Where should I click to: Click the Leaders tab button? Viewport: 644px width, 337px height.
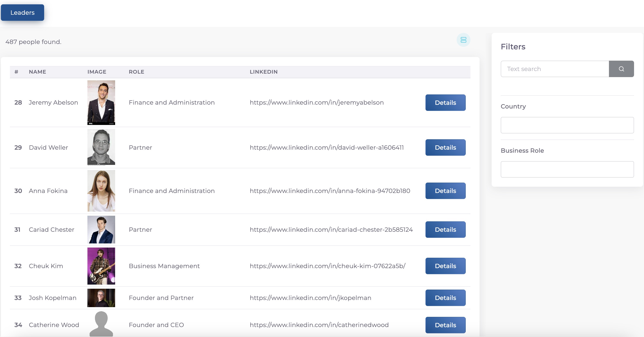point(23,13)
